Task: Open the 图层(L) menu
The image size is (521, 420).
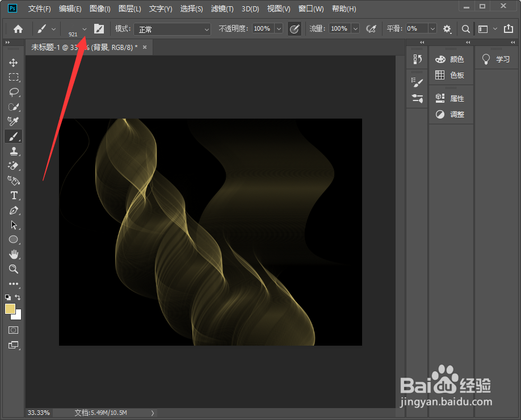Action: click(129, 9)
